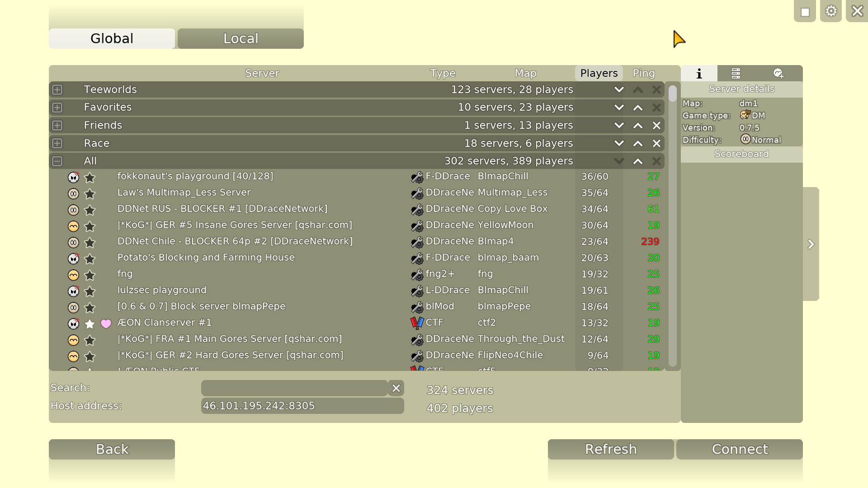868x488 pixels.
Task: Sort by the Type column header
Action: pos(443,73)
